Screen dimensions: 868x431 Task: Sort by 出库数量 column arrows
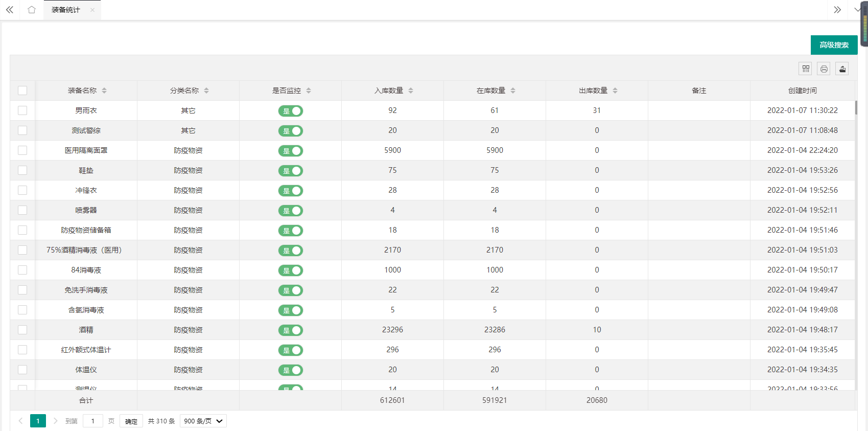tap(615, 90)
